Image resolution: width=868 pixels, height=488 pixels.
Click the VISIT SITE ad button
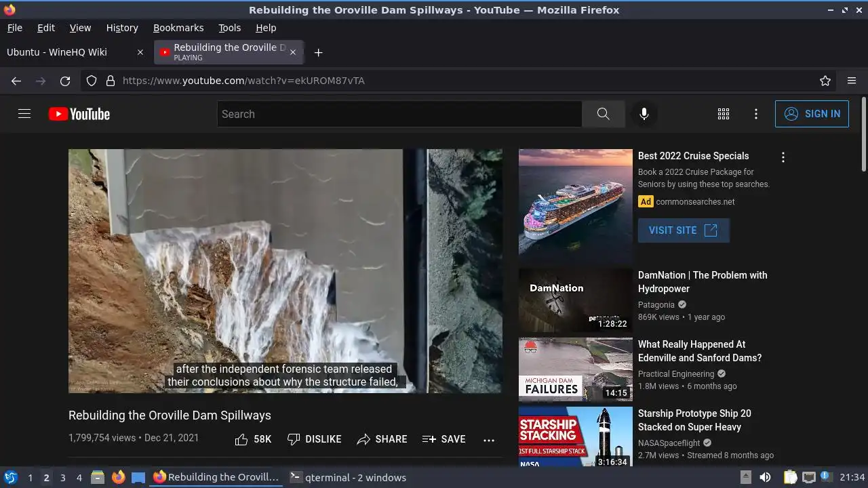pos(684,230)
